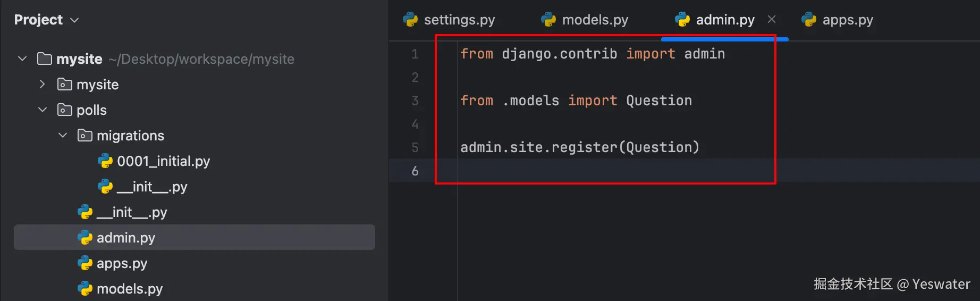Click line number 6 in gutter
The height and width of the screenshot is (301, 980).
click(x=415, y=171)
